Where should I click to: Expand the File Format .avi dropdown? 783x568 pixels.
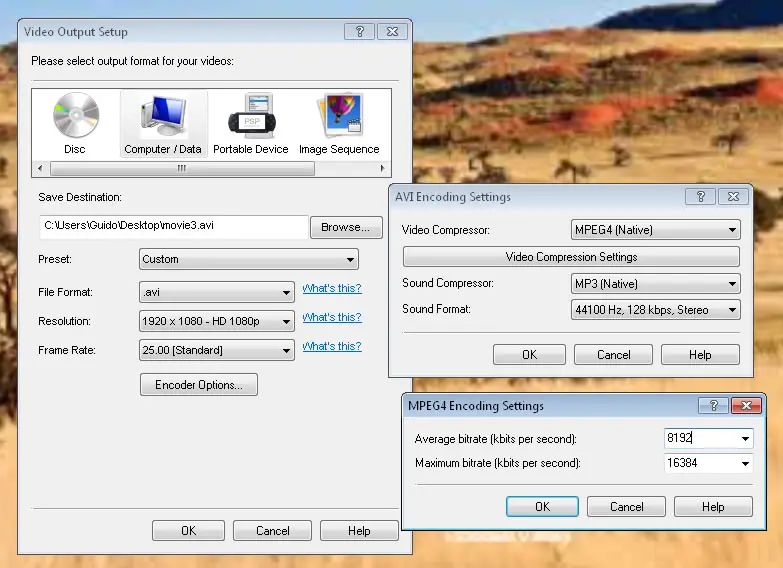tap(217, 292)
